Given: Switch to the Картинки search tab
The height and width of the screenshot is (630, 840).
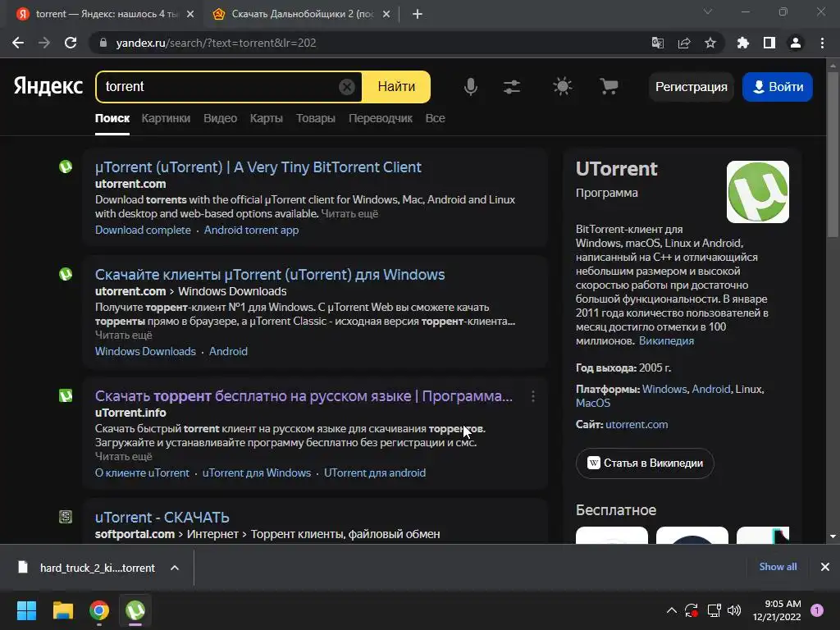Looking at the screenshot, I should pyautogui.click(x=166, y=118).
